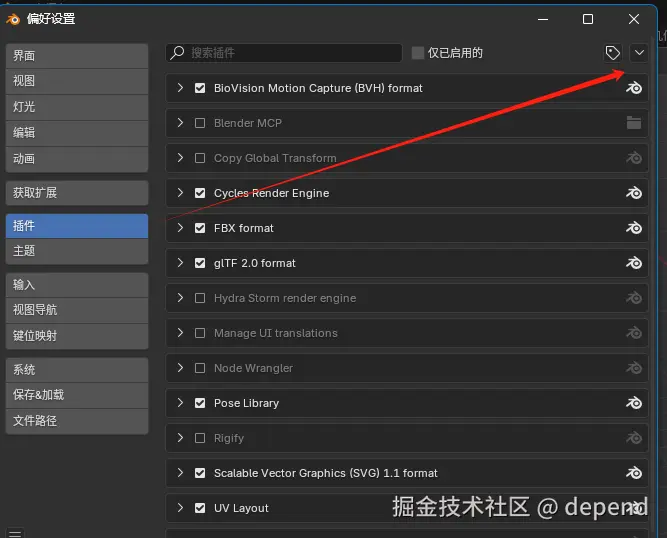Click Blender icon on glTF 2.0 format row
Screen dimensions: 667x538
(x=633, y=263)
